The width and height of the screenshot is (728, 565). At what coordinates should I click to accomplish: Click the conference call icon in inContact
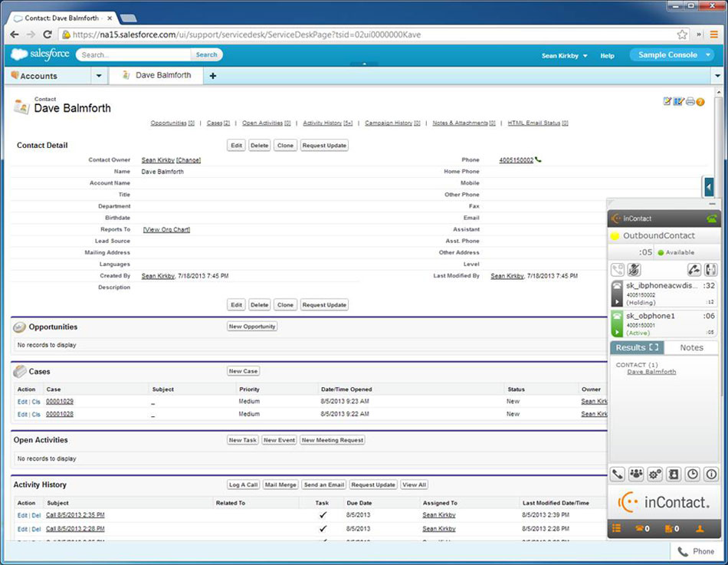[710, 270]
